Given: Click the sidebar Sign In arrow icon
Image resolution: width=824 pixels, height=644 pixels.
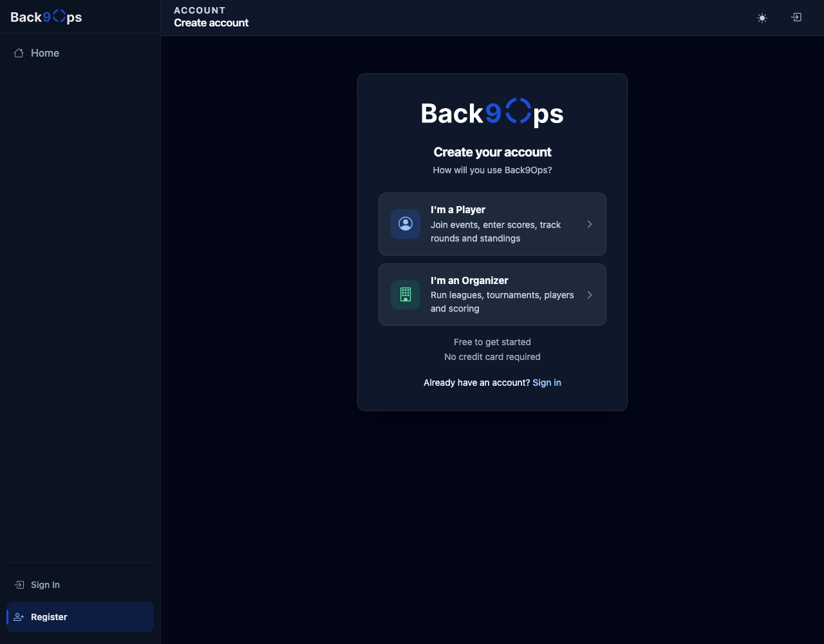Looking at the screenshot, I should tap(19, 585).
